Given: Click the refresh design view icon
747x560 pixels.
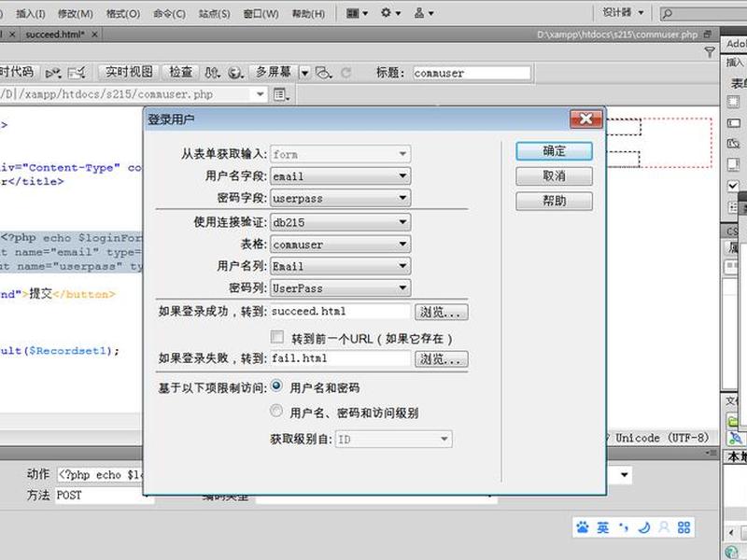Looking at the screenshot, I should point(346,73).
